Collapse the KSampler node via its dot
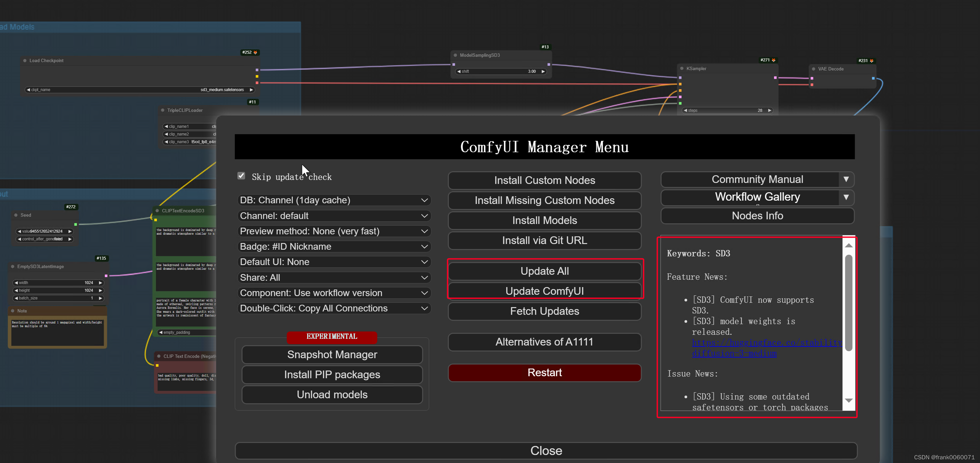Viewport: 980px width, 463px height. [x=682, y=68]
